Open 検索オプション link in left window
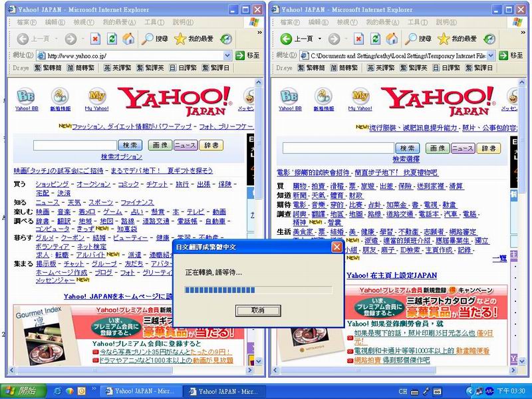This screenshot has height=399, width=532. point(122,157)
